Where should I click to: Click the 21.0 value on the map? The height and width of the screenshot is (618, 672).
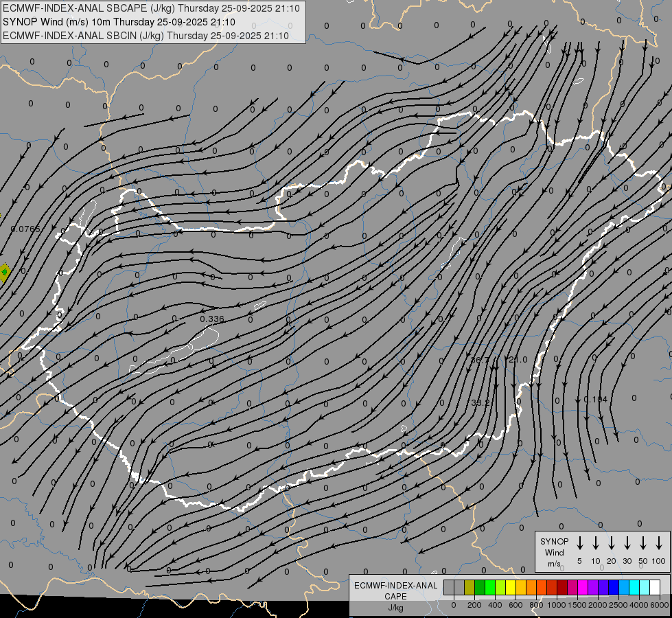518,359
